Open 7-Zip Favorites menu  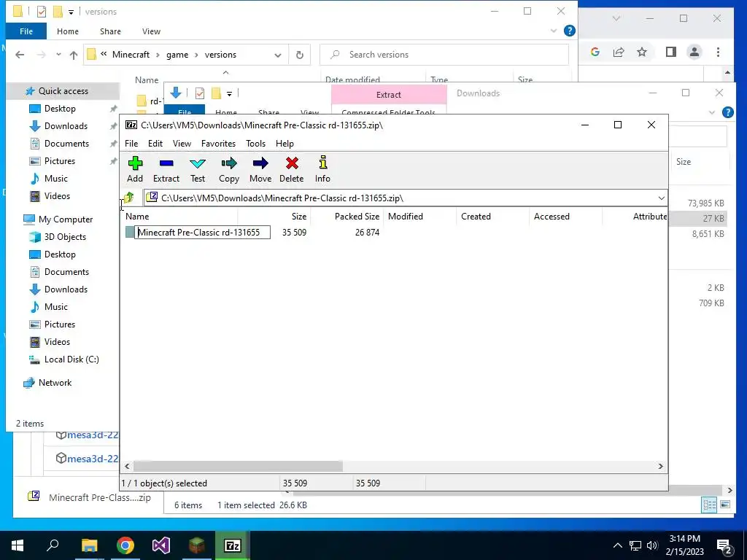(x=218, y=144)
